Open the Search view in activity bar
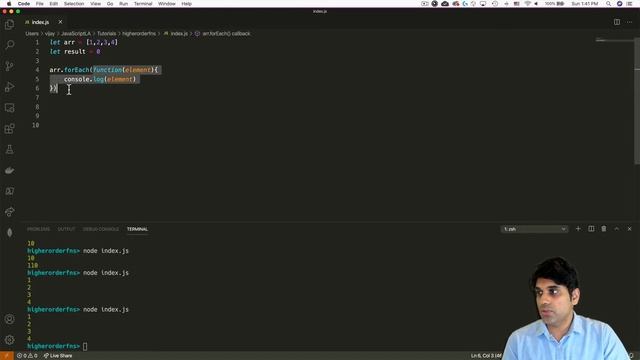The height and width of the screenshot is (360, 640). click(9, 45)
